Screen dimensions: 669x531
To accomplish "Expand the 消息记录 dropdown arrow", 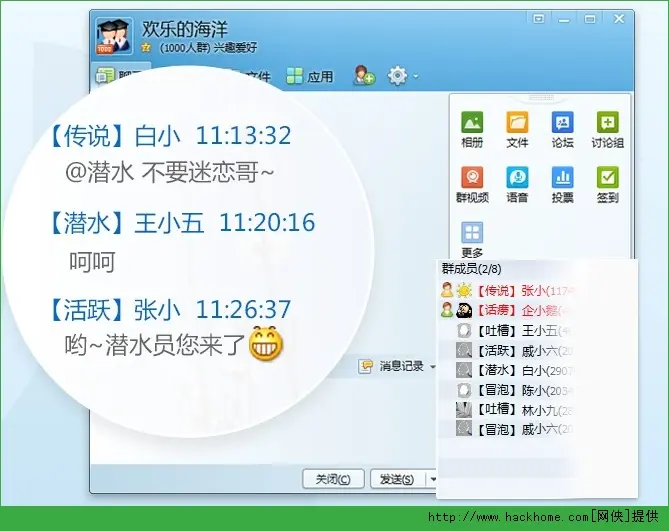I will 432,367.
